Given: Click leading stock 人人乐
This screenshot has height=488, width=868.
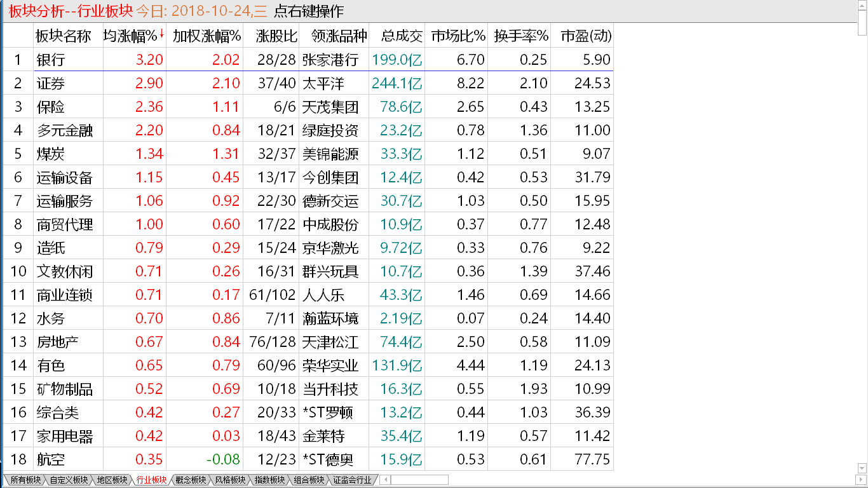Looking at the screenshot, I should tap(323, 295).
